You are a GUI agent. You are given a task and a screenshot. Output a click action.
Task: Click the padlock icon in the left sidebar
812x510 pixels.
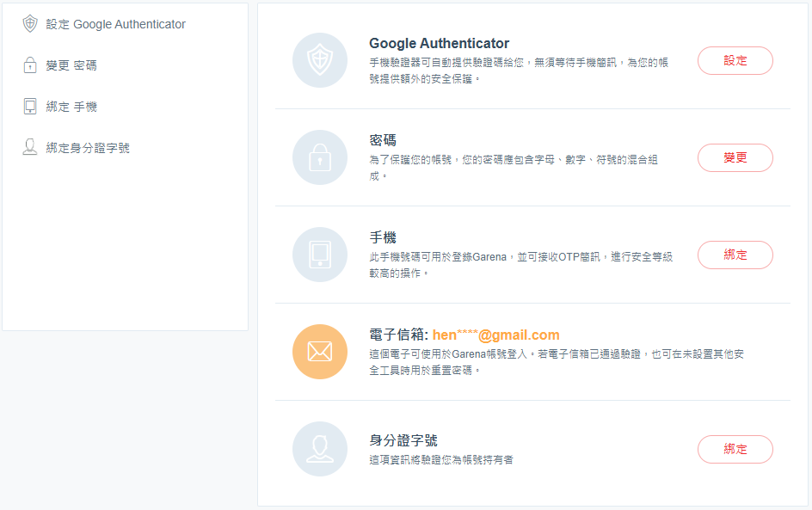click(x=30, y=65)
